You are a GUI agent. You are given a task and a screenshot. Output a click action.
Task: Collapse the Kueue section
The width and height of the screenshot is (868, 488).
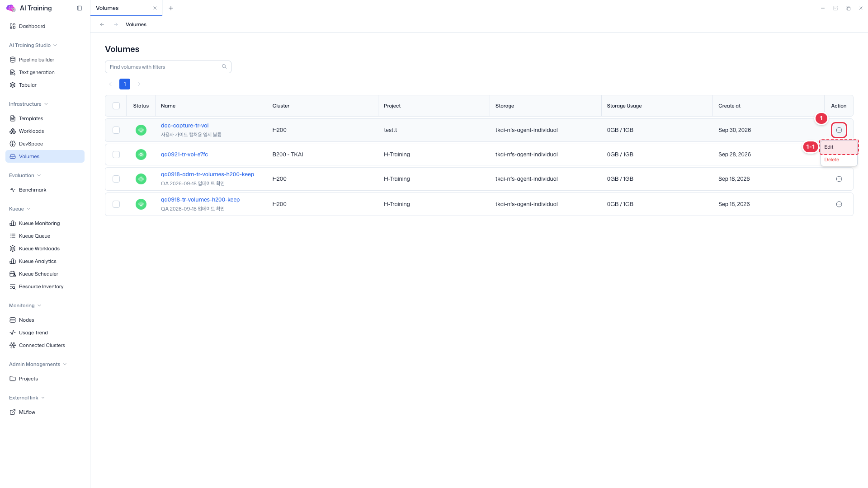click(x=20, y=209)
